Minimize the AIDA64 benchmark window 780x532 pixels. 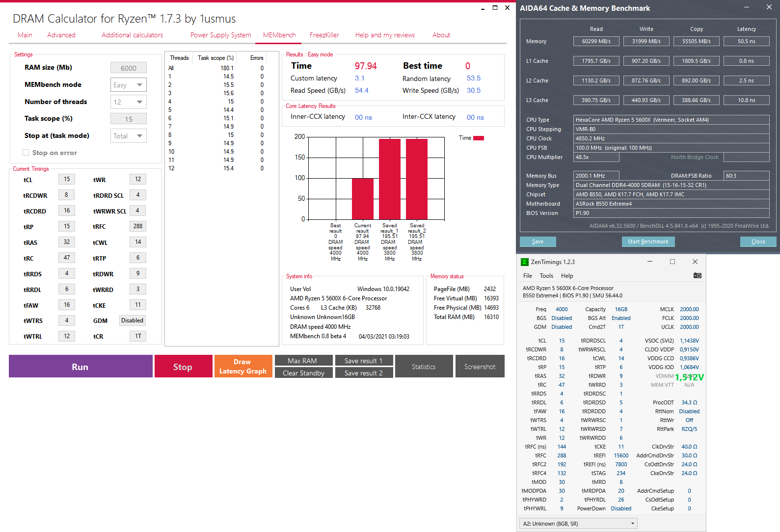tap(746, 7)
